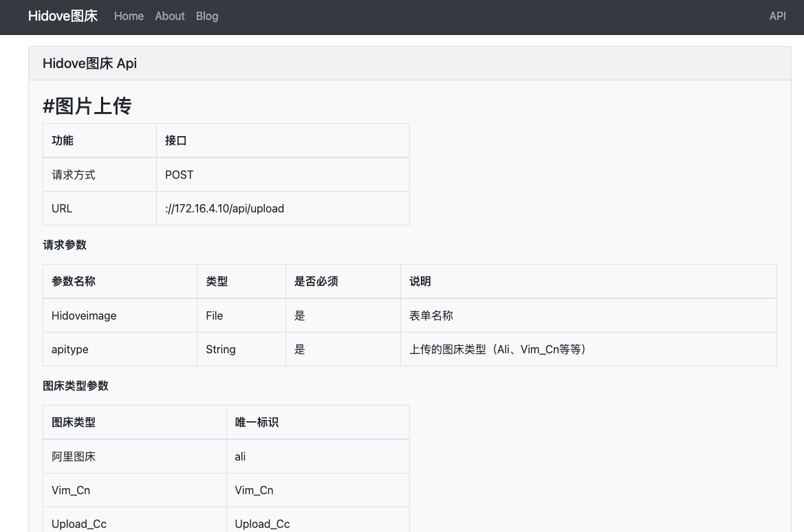Click '是' in the apitype row

[x=343, y=350]
